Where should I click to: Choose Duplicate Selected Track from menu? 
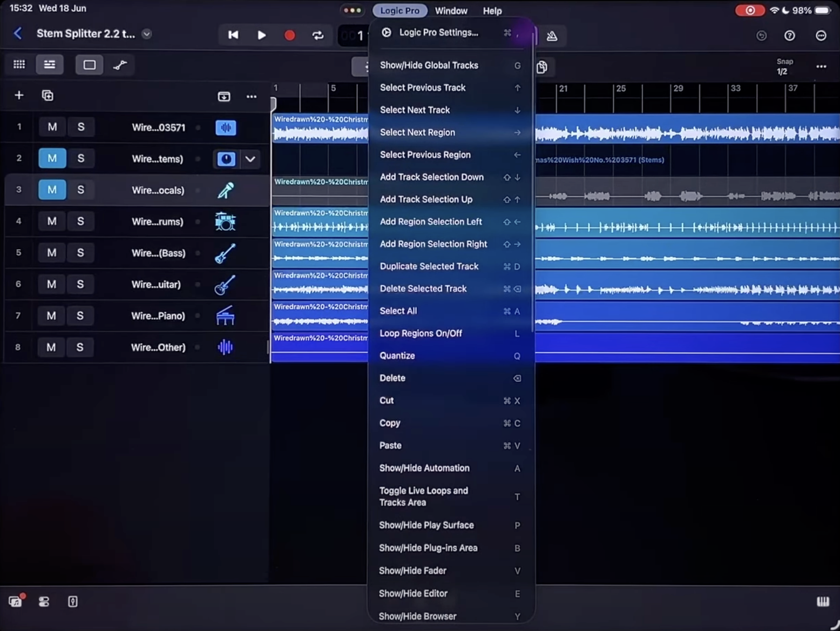(x=429, y=266)
